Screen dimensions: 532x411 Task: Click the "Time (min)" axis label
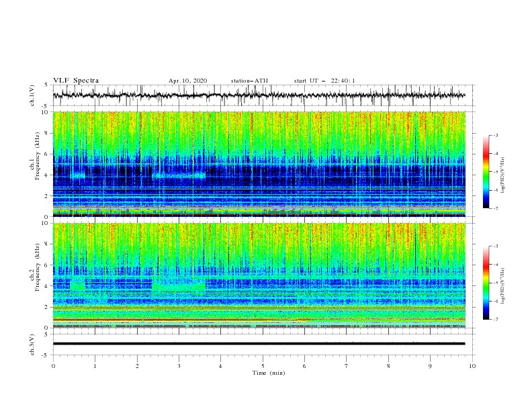coord(269,373)
